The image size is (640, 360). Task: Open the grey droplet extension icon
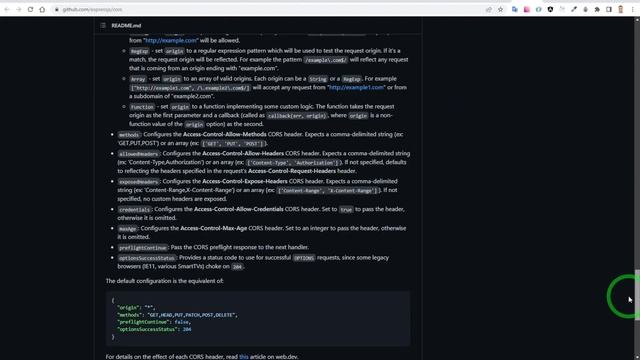click(586, 9)
